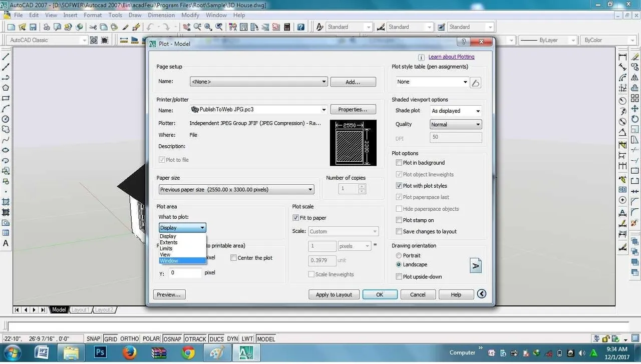Toggle ORTHO mode in status bar
Screen dimensions: 641x364
130,339
